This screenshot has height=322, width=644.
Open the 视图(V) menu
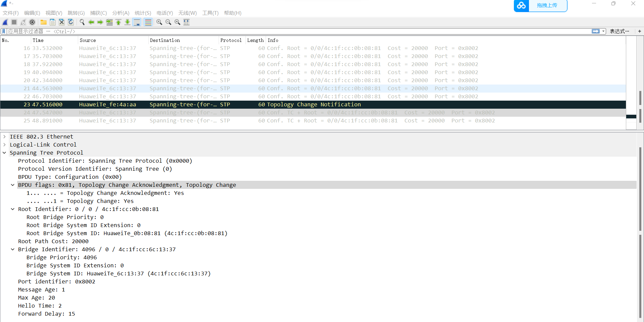pyautogui.click(x=54, y=13)
